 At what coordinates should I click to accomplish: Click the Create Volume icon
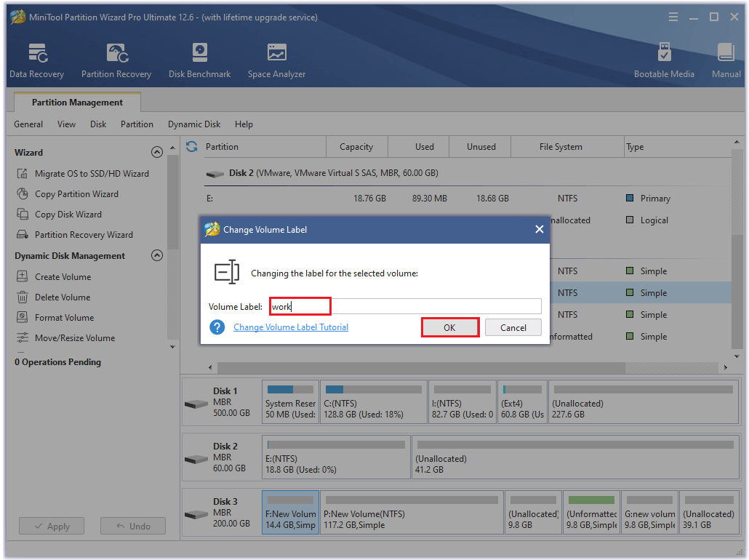coord(23,276)
